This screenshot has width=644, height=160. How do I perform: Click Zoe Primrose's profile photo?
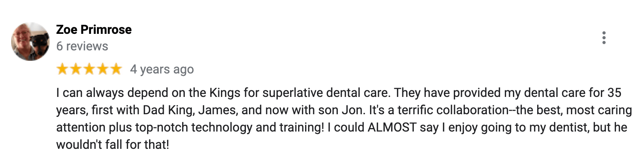(x=30, y=42)
